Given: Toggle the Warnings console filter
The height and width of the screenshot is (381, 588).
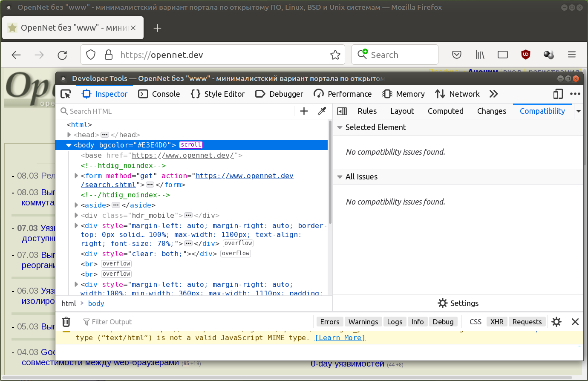Looking at the screenshot, I should point(363,322).
